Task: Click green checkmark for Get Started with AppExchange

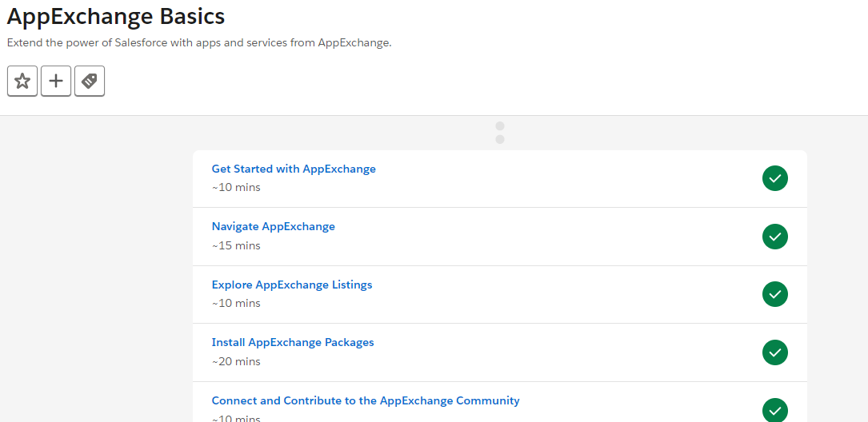Action: click(775, 178)
